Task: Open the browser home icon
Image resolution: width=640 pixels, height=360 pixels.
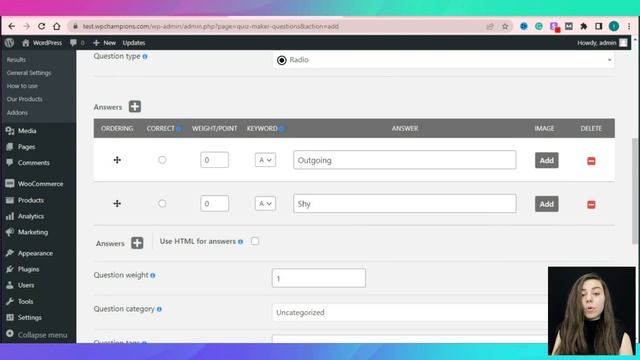Action: click(57, 27)
